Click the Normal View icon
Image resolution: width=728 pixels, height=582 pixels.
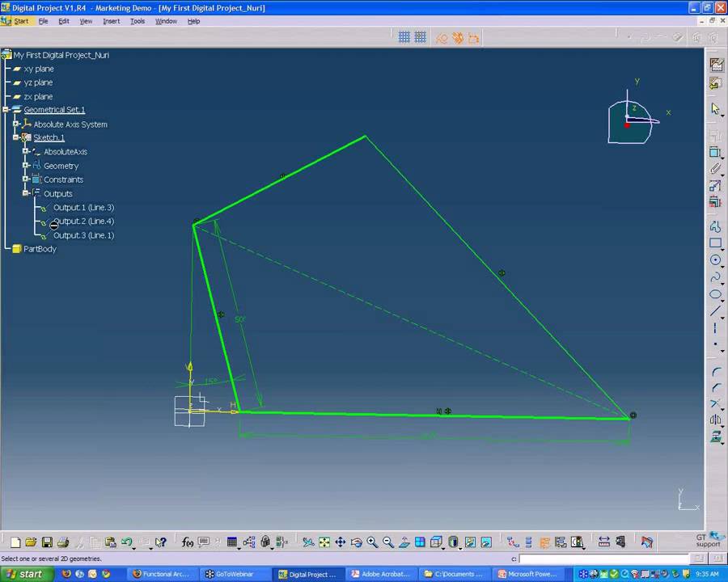tap(404, 542)
